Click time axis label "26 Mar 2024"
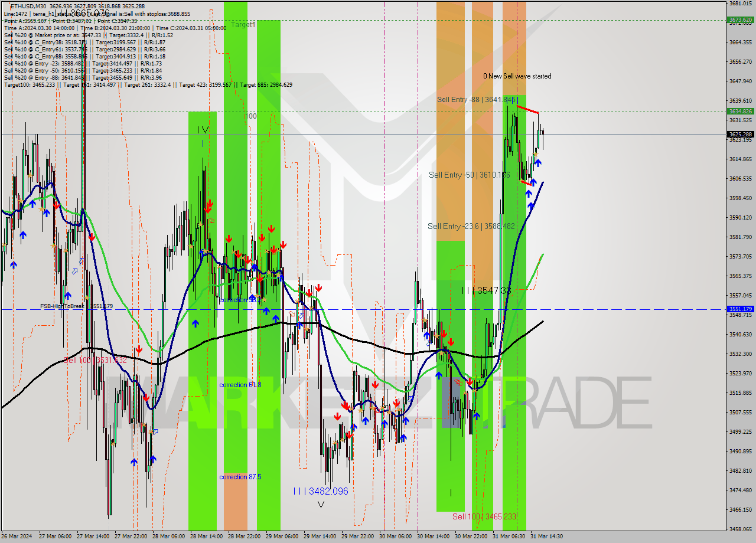 17,537
